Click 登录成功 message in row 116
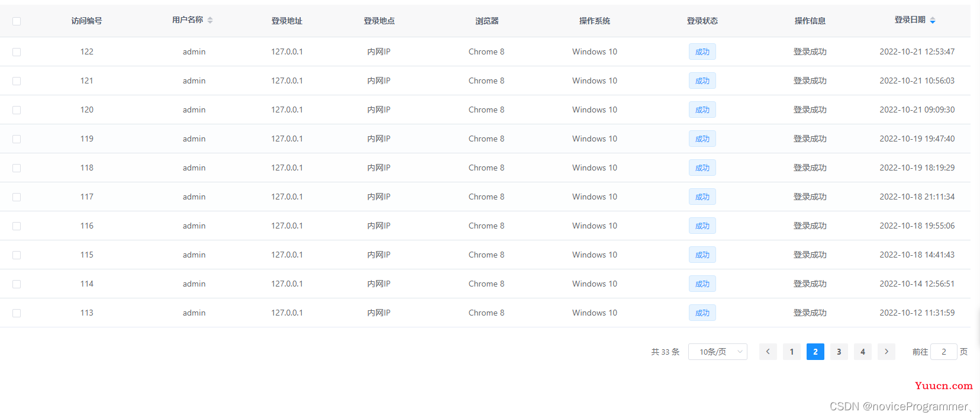 click(x=810, y=226)
